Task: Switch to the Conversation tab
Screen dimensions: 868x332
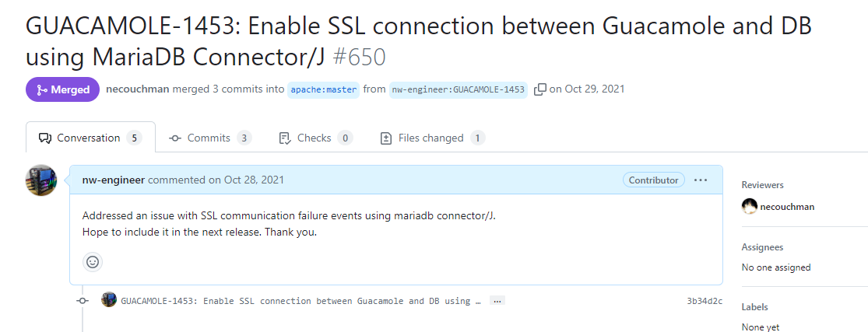Action: click(x=90, y=138)
